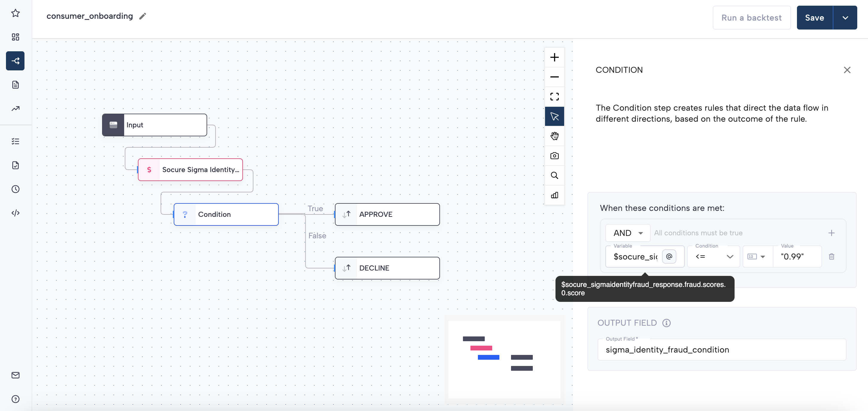Click the zoom out minus icon
Viewport: 868px width, 411px height.
(x=554, y=77)
